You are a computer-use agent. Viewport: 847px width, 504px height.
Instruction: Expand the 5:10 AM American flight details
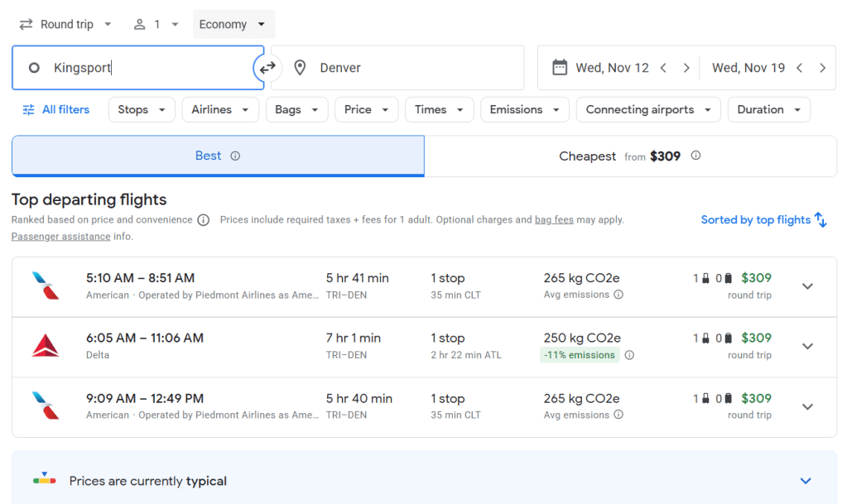(x=807, y=286)
